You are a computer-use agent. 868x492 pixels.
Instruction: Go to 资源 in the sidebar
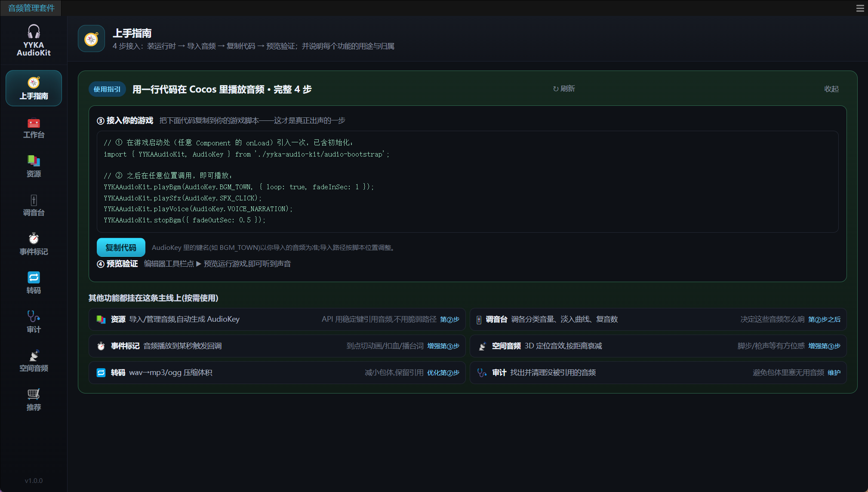34,167
